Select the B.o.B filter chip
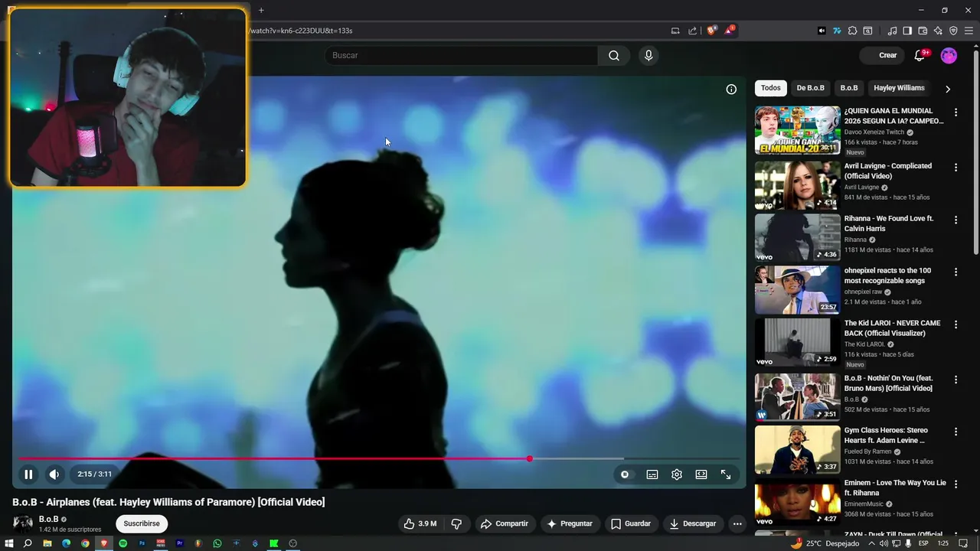The height and width of the screenshot is (551, 980). 849,88
